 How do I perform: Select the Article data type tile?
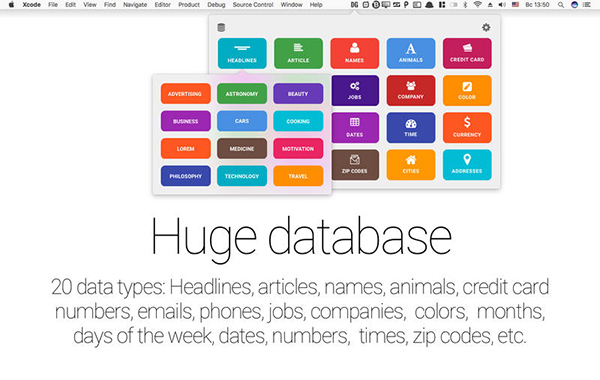pos(298,53)
